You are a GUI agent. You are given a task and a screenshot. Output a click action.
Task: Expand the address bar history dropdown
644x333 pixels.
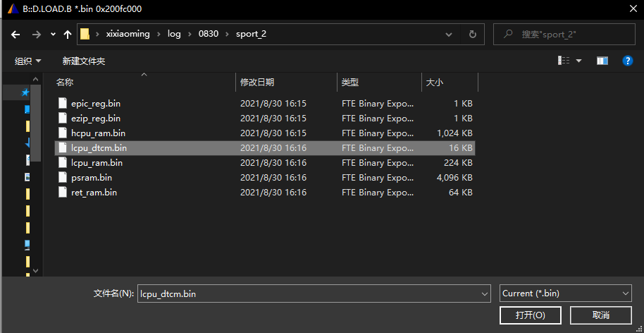(x=450, y=34)
